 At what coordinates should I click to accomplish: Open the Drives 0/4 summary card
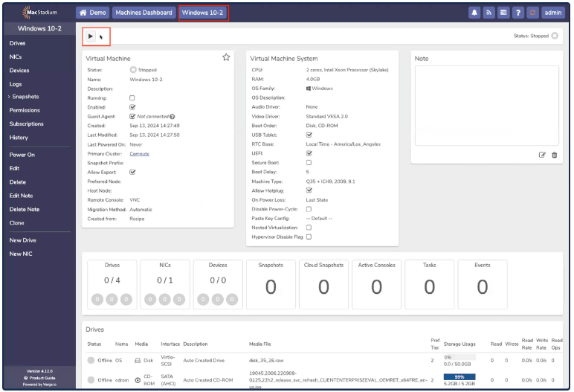pyautogui.click(x=112, y=284)
